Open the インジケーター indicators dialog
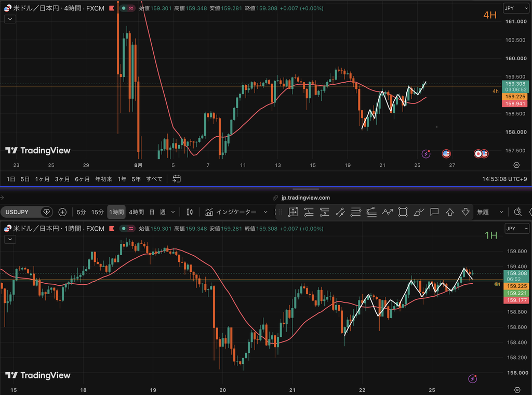The height and width of the screenshot is (395, 532). (231, 212)
